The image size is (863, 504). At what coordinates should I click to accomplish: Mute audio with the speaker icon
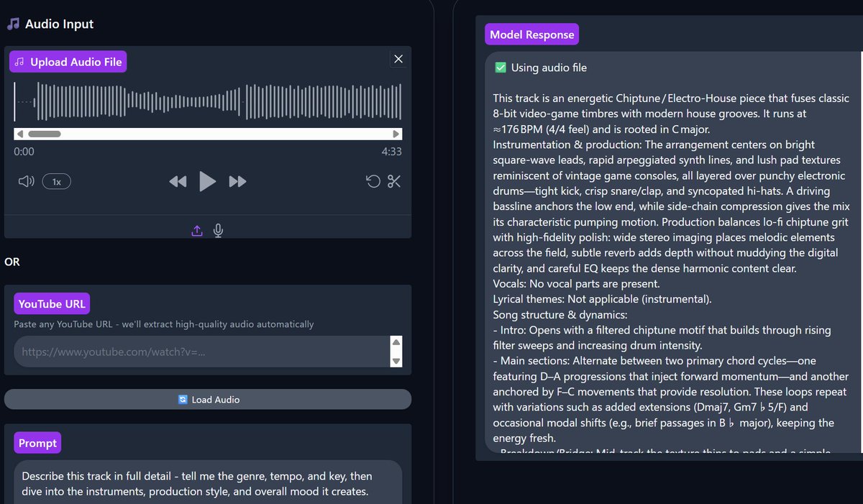pyautogui.click(x=26, y=181)
